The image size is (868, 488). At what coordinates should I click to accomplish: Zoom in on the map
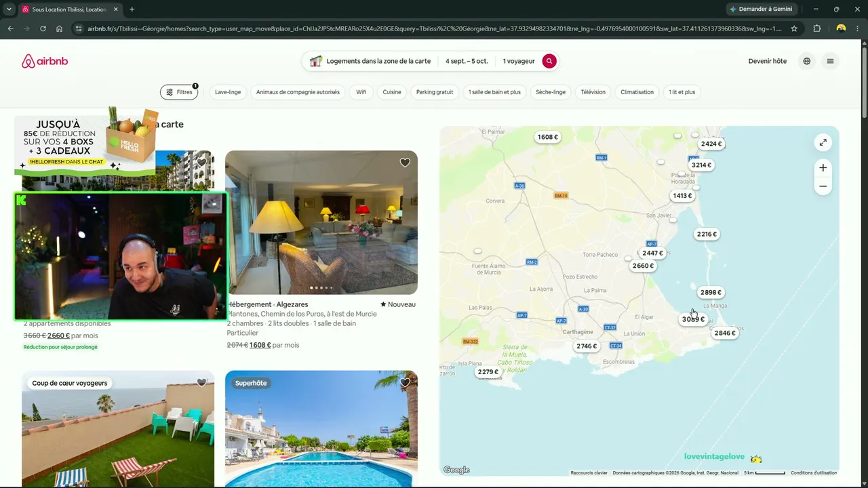[823, 168]
